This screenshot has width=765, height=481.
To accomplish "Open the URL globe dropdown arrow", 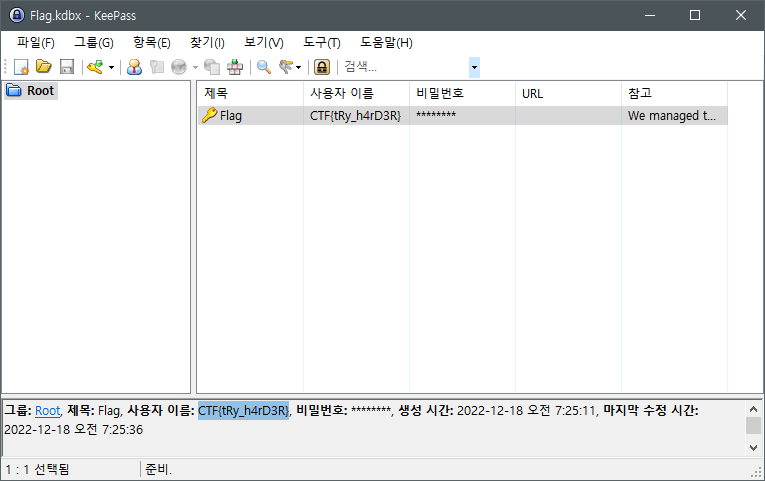I will 195,67.
